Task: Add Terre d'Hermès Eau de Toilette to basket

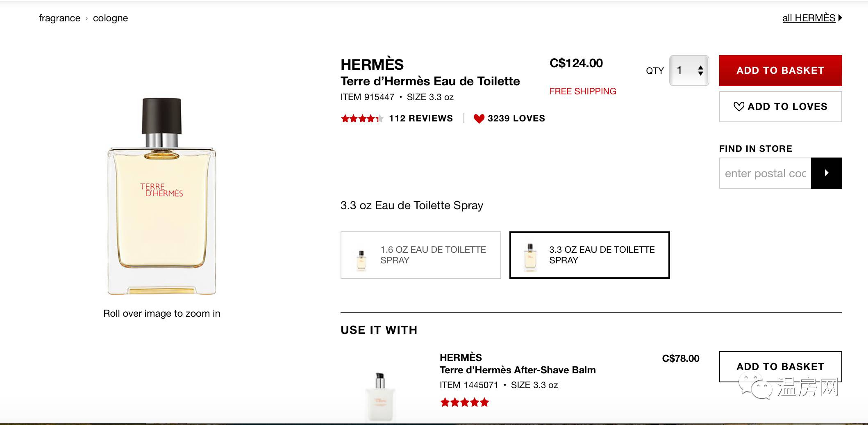Action: coord(780,71)
